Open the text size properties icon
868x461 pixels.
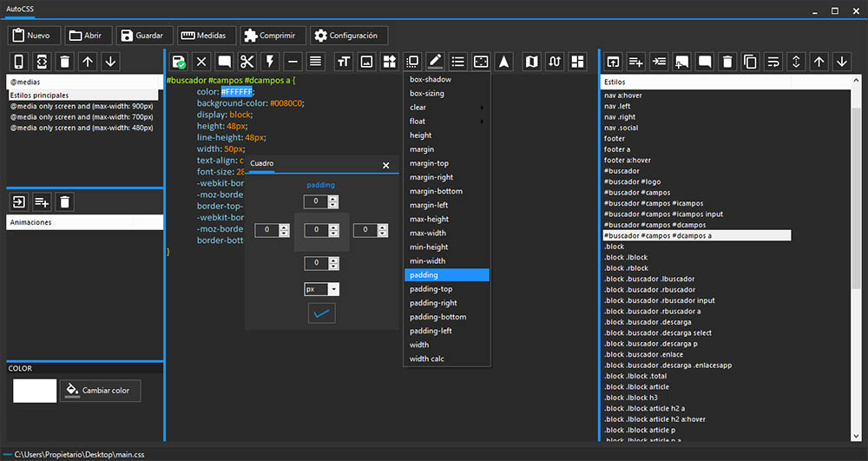point(344,62)
